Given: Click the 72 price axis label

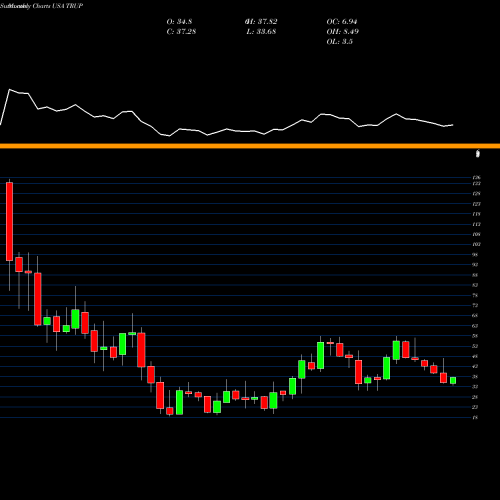Looking at the screenshot, I should pos(475,305).
